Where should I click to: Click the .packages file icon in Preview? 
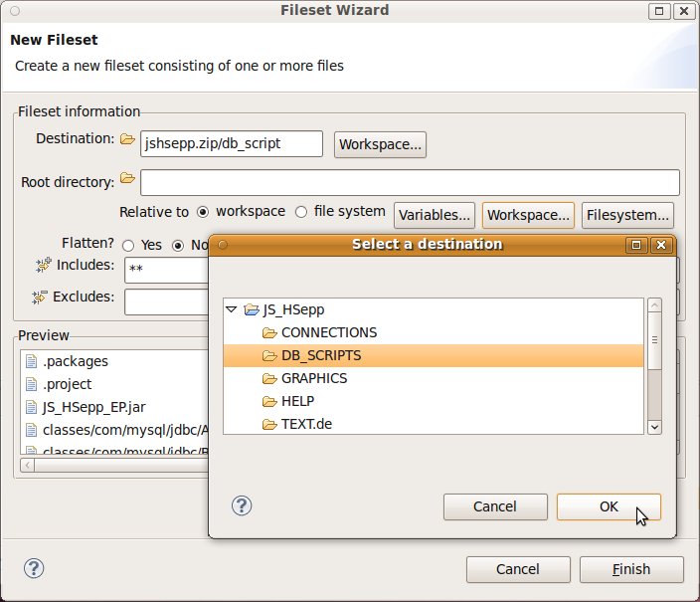tap(31, 361)
